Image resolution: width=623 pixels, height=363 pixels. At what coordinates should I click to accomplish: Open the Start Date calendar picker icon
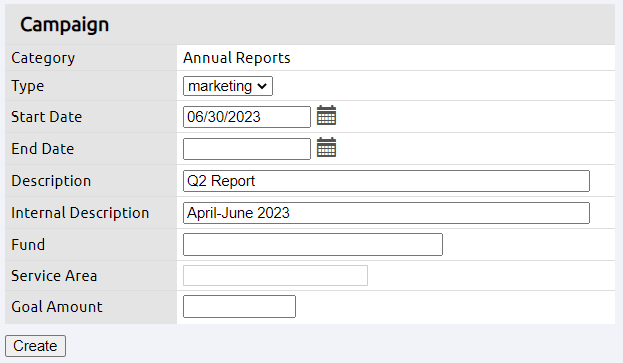326,116
